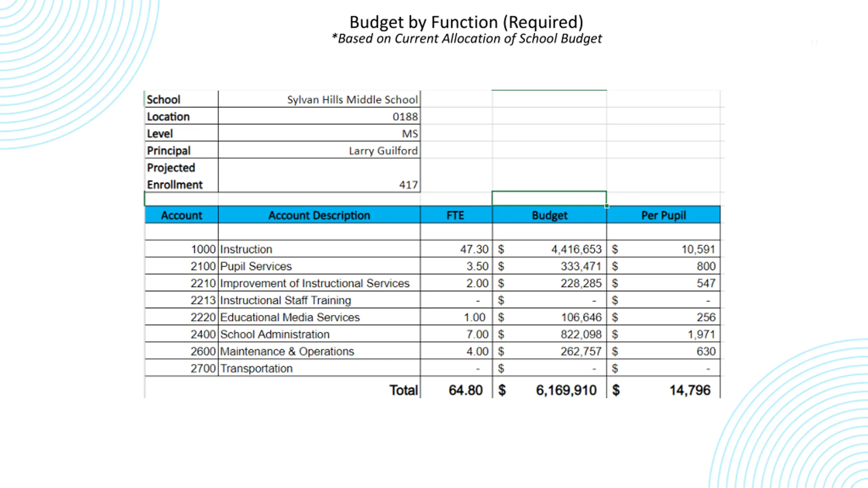Select the Location value 0188 cell
Screen dimensions: 868x488
tap(405, 117)
